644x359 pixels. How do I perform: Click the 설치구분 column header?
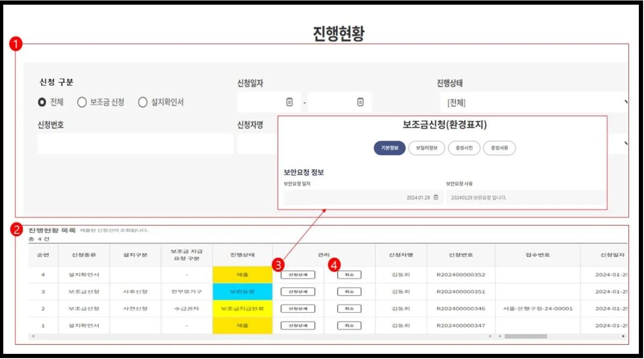[x=135, y=255]
